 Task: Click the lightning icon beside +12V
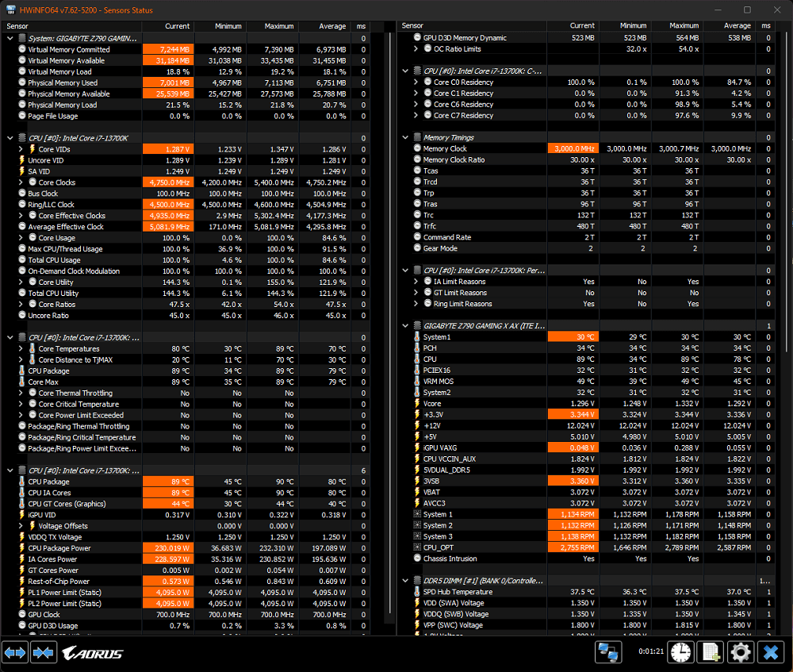[417, 425]
